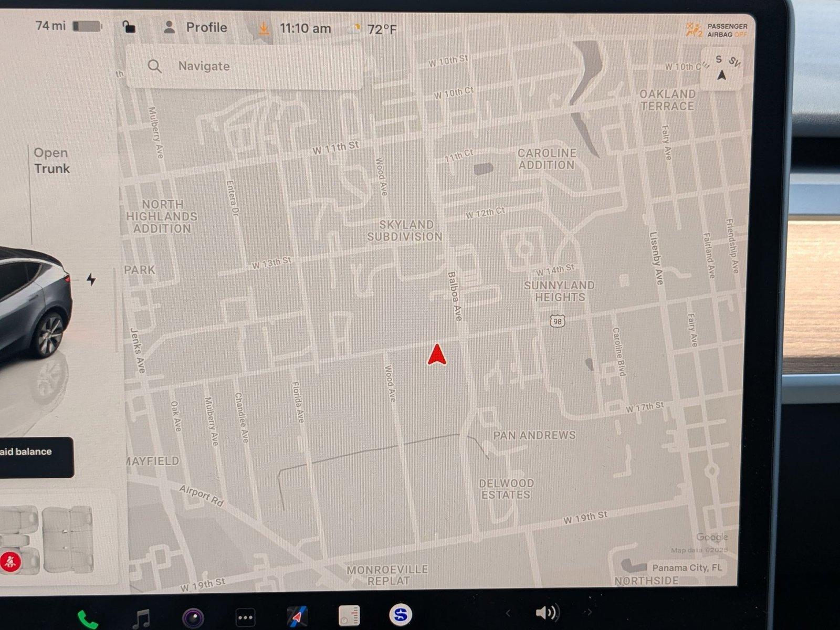Tap the Pan Andrews map label
The width and height of the screenshot is (840, 630).
click(x=534, y=435)
